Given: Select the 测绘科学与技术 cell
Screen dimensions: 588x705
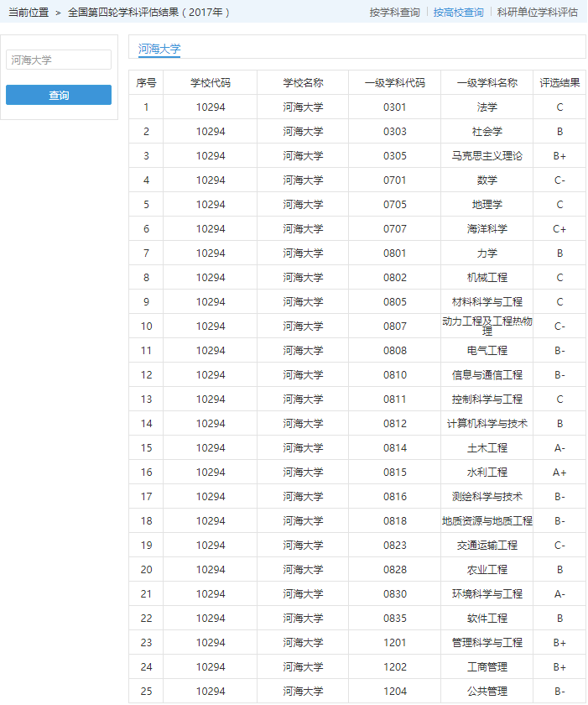Looking at the screenshot, I should click(x=487, y=496).
